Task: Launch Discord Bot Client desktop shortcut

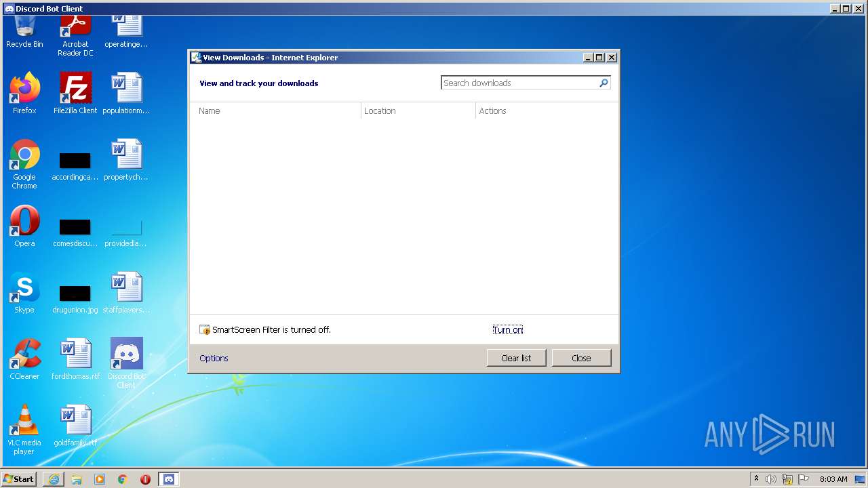Action: click(126, 363)
